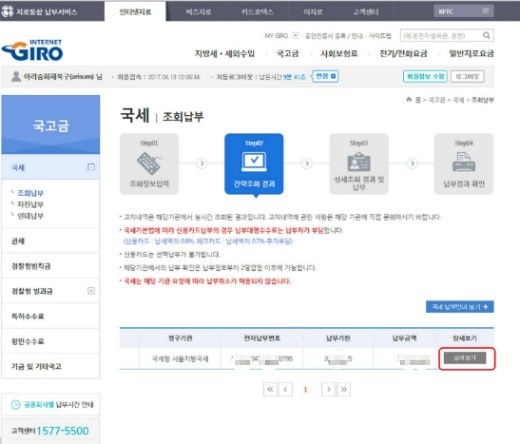
Task: Open the MY GIRO dropdown arrow
Action: click(296, 35)
